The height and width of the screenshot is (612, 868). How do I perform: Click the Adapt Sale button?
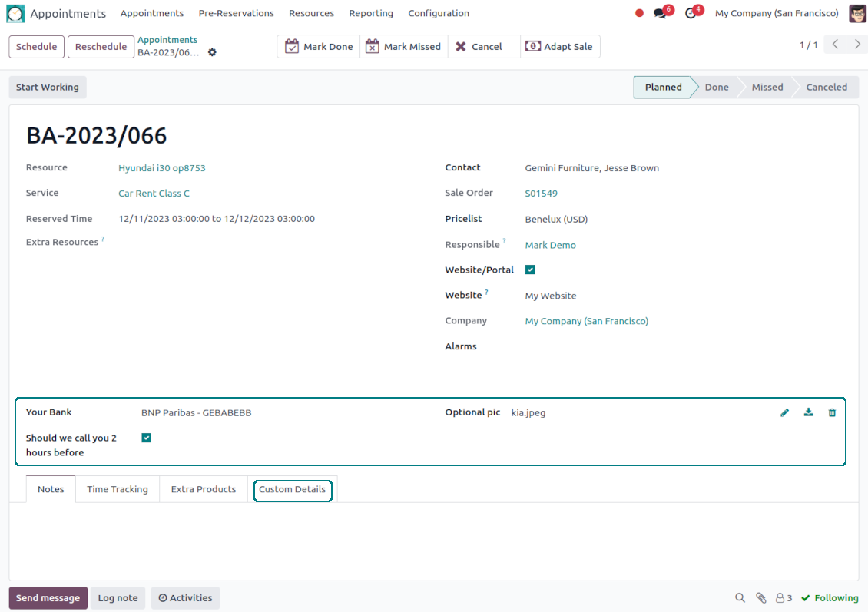pos(560,47)
